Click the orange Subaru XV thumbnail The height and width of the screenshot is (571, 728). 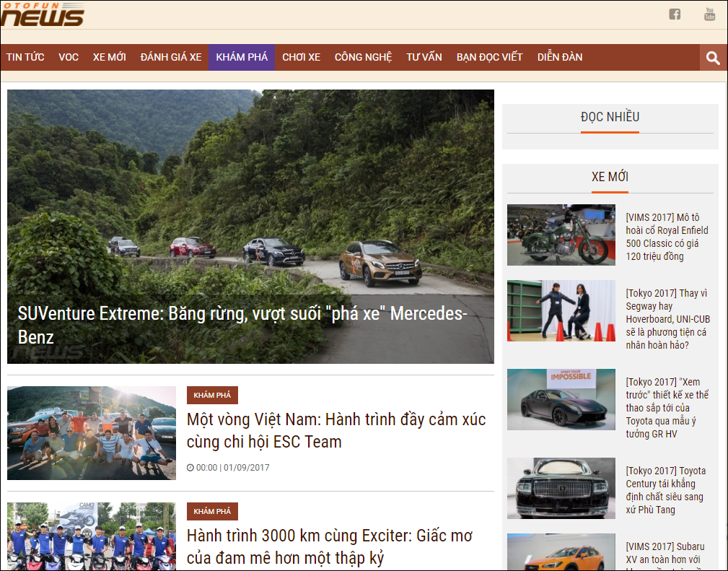point(561,552)
